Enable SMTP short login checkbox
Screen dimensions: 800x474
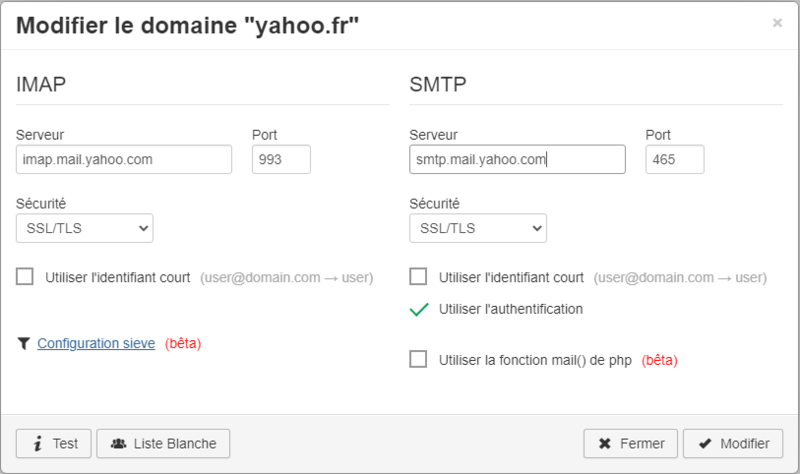click(419, 277)
